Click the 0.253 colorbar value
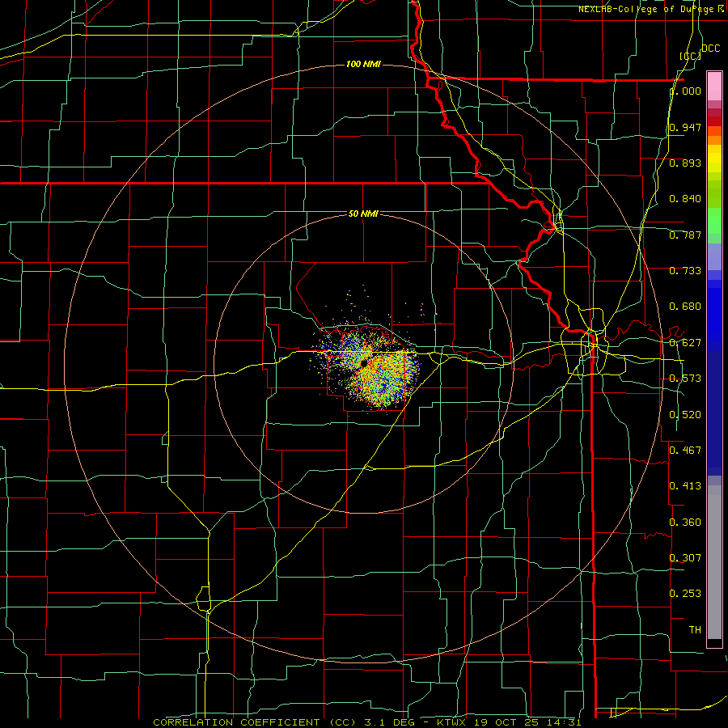Viewport: 728px width, 728px height. tap(685, 594)
